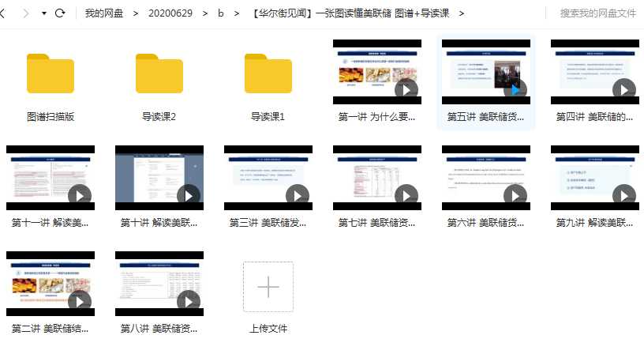
Task: Click file name 第八讲 美联储资...
Action: [159, 328]
